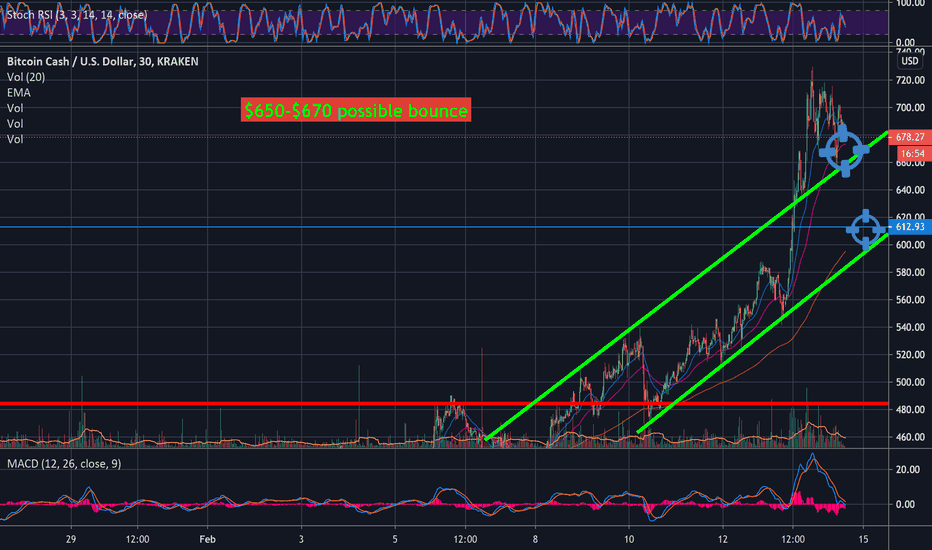Click the 29 date label on time axis
Screen dimensions: 932x550
coord(71,539)
